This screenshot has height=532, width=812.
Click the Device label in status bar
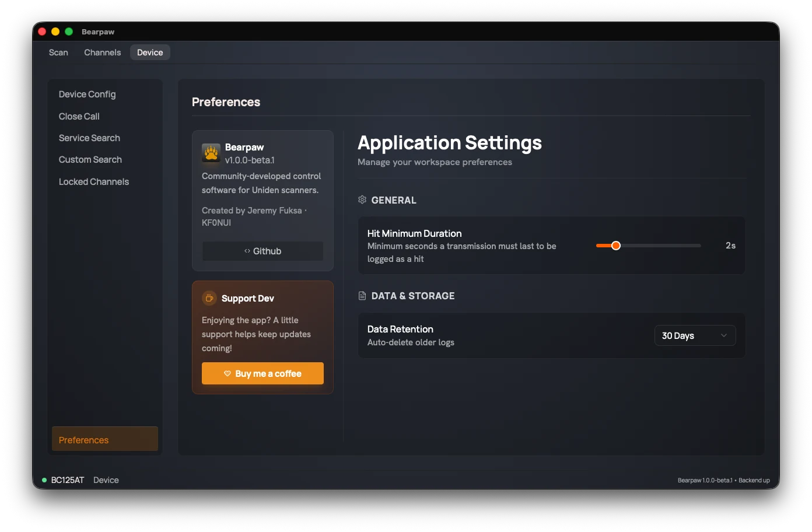[106, 480]
